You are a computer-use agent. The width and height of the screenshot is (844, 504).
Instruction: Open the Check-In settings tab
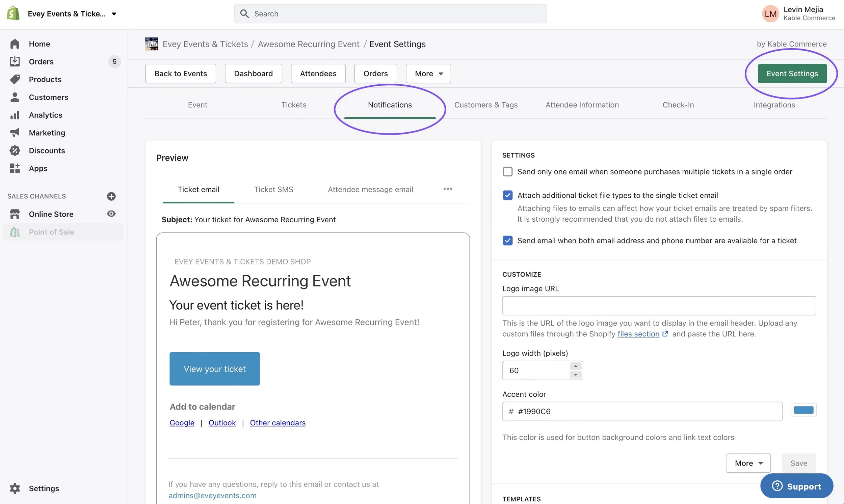[x=678, y=105]
